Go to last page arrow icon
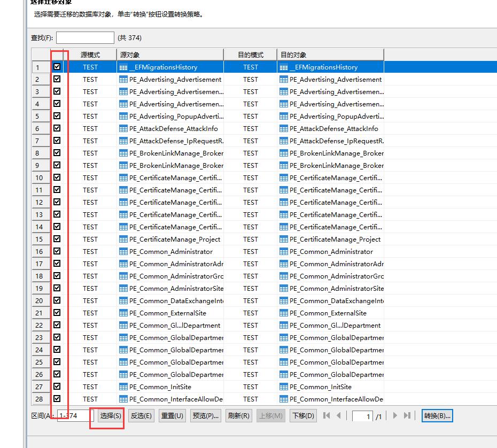Image resolution: width=497 pixels, height=448 pixels. point(407,415)
